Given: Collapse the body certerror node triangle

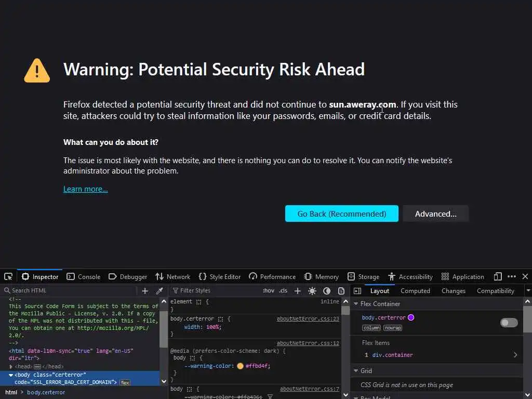Looking at the screenshot, I should [x=11, y=375].
